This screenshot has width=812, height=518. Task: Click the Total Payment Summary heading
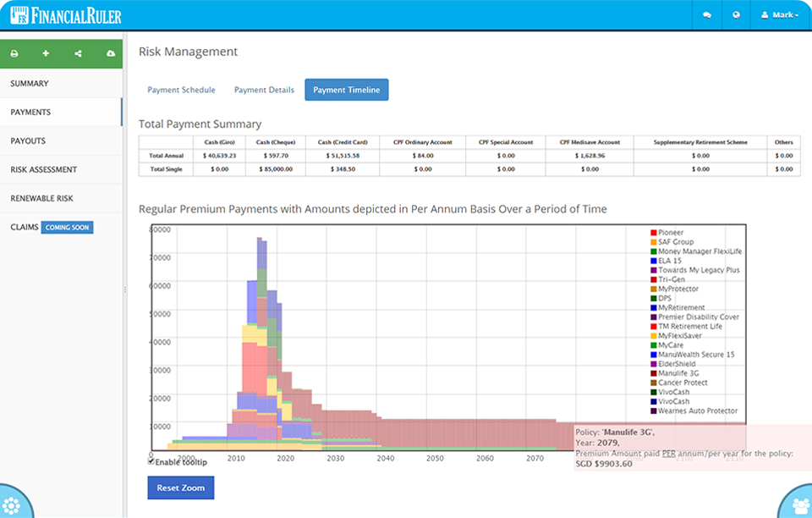pos(200,124)
